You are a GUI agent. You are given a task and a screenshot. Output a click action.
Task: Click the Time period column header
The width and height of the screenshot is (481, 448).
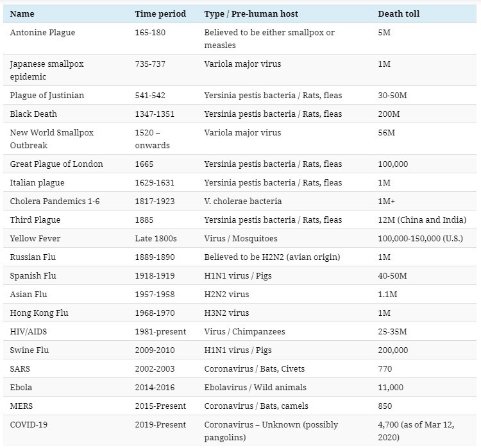coord(160,13)
